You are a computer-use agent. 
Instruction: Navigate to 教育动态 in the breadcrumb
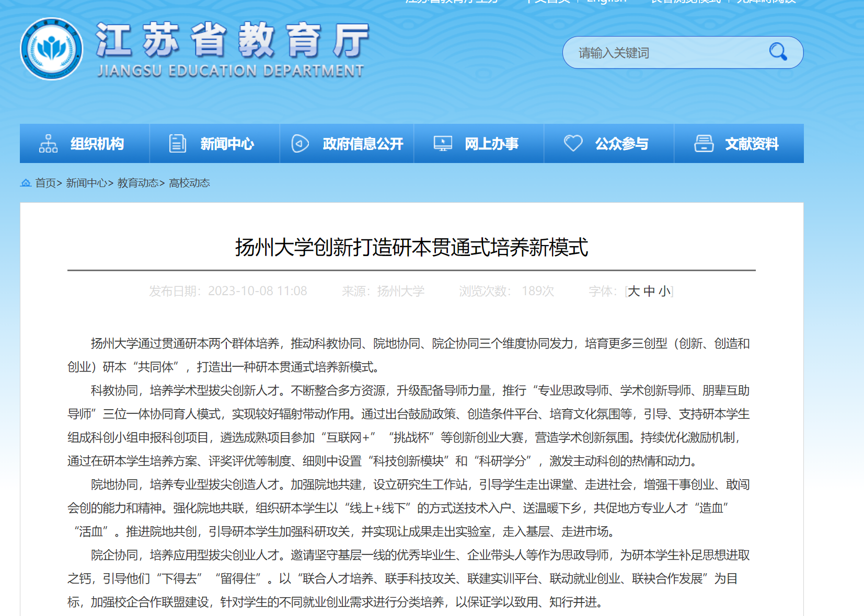[x=138, y=183]
